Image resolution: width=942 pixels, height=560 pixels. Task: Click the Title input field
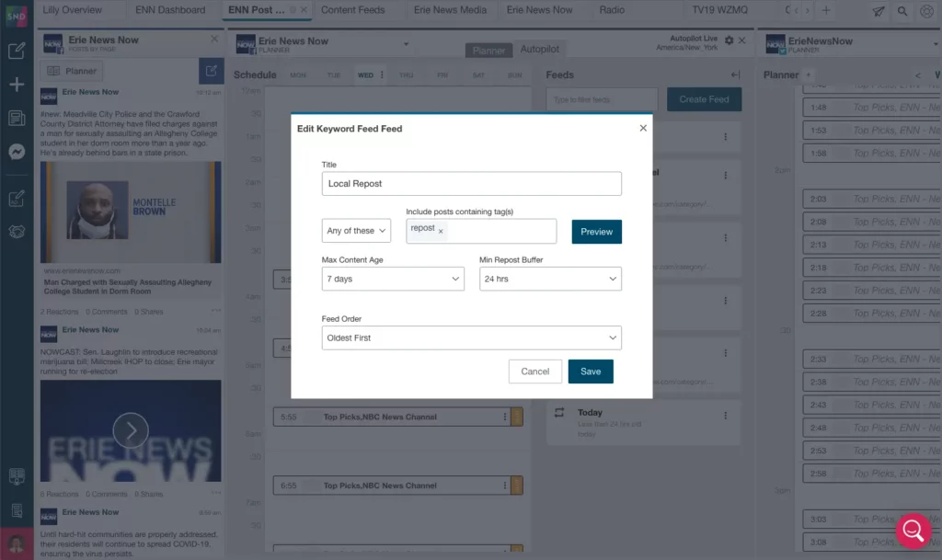pos(471,184)
